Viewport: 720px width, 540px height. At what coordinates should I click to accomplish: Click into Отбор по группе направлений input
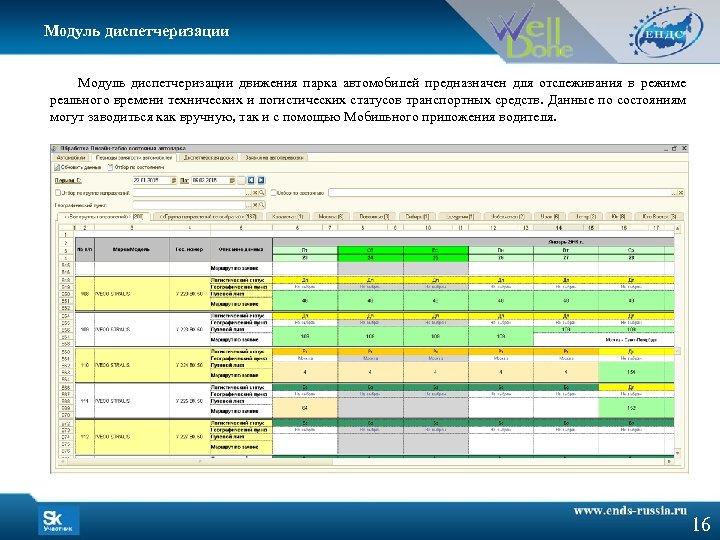[189, 193]
